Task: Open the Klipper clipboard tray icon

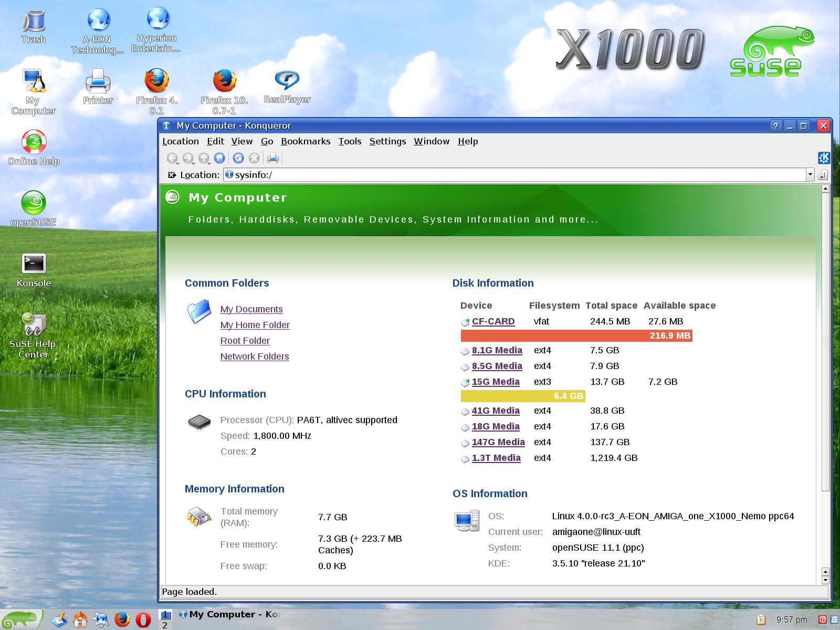Action: 761,619
